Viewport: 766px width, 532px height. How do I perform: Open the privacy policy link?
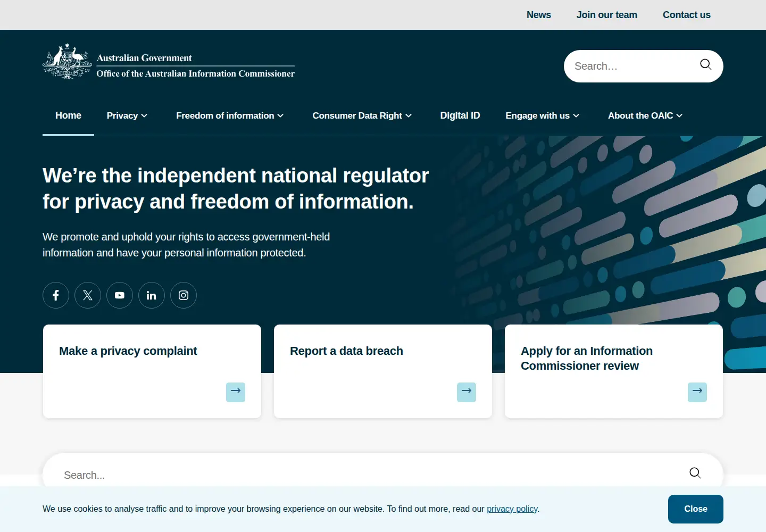(x=512, y=509)
